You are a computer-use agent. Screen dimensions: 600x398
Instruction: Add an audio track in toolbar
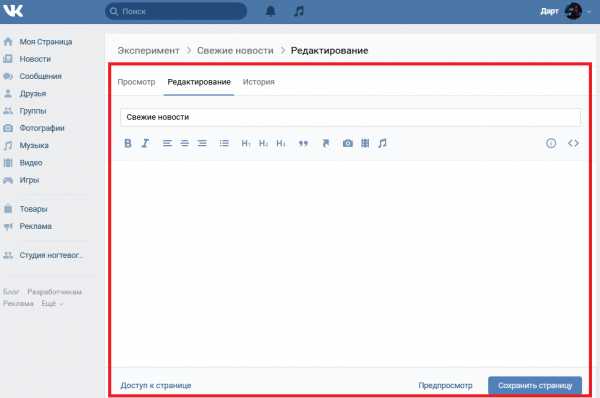click(x=382, y=143)
